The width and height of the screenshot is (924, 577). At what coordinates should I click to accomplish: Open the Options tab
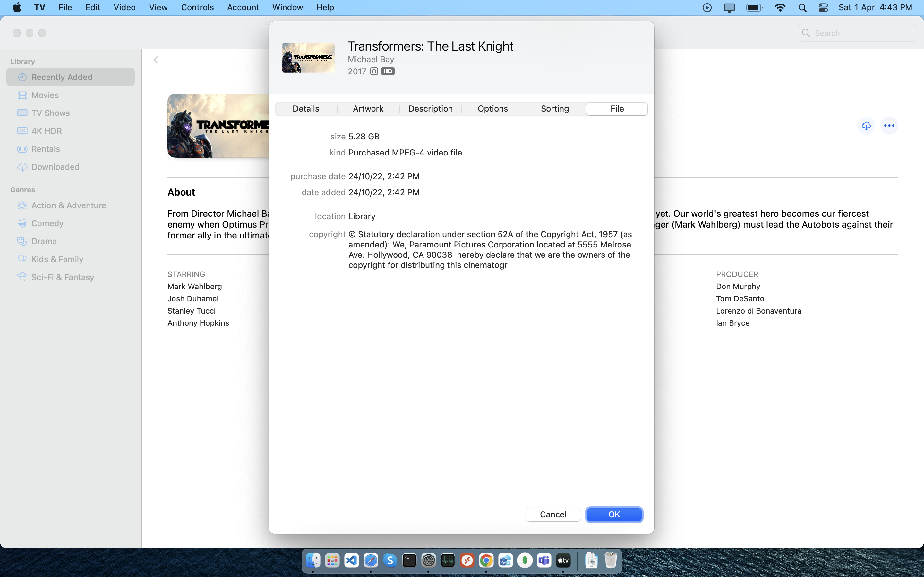[492, 109]
